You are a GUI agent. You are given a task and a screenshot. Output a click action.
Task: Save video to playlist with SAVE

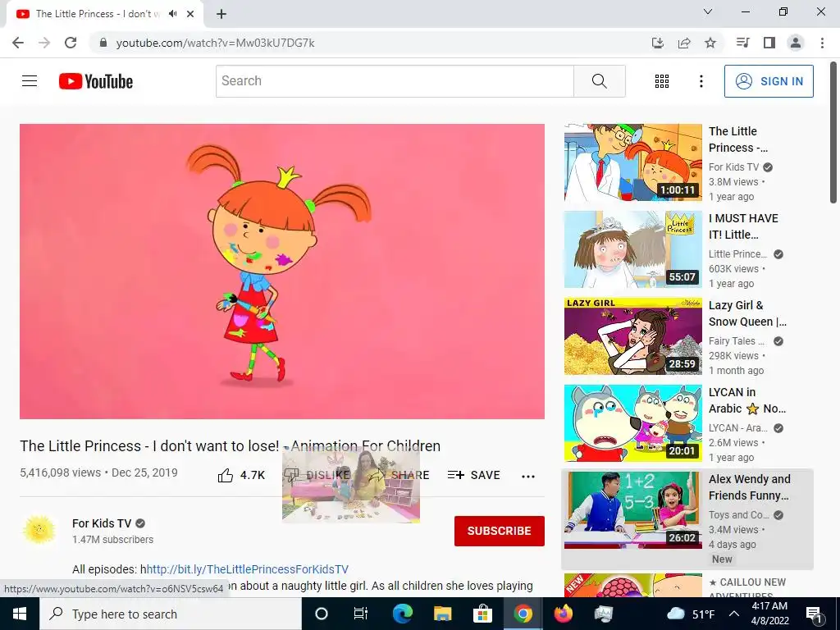474,475
